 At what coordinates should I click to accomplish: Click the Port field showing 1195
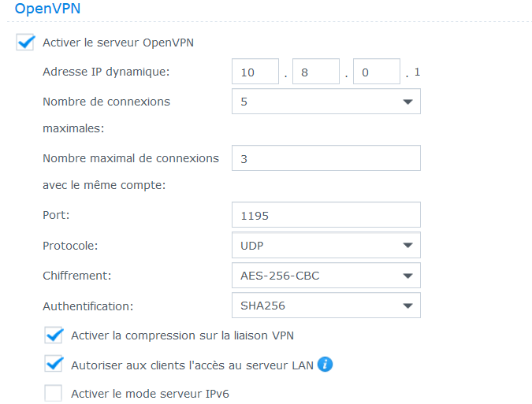[x=326, y=215]
